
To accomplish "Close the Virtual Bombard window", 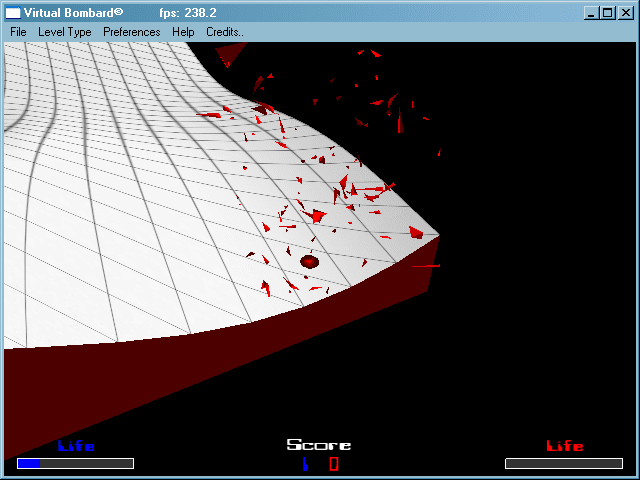I will click(x=626, y=13).
